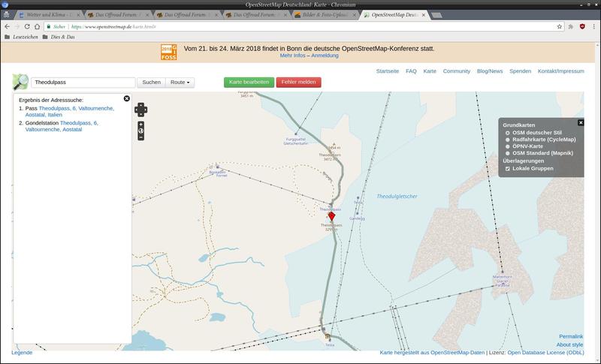Click the FOSSGIS 2018 conference logo
This screenshot has height=364, width=601.
pyautogui.click(x=168, y=52)
